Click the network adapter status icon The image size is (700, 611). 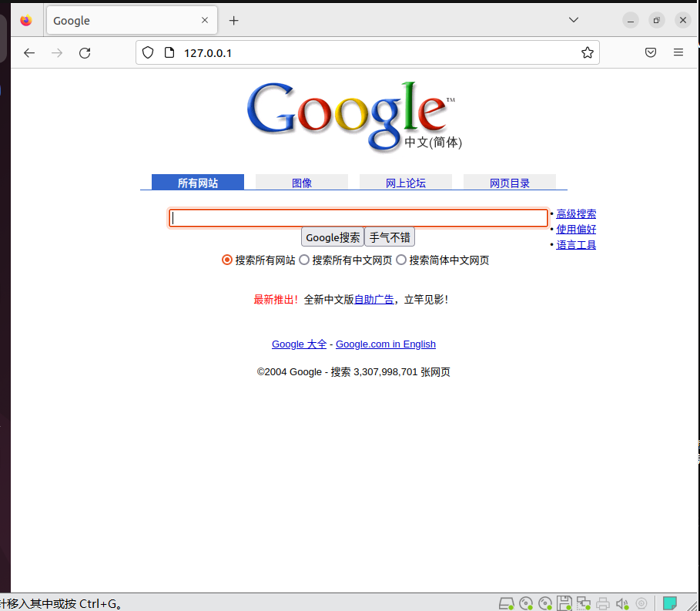(x=584, y=603)
